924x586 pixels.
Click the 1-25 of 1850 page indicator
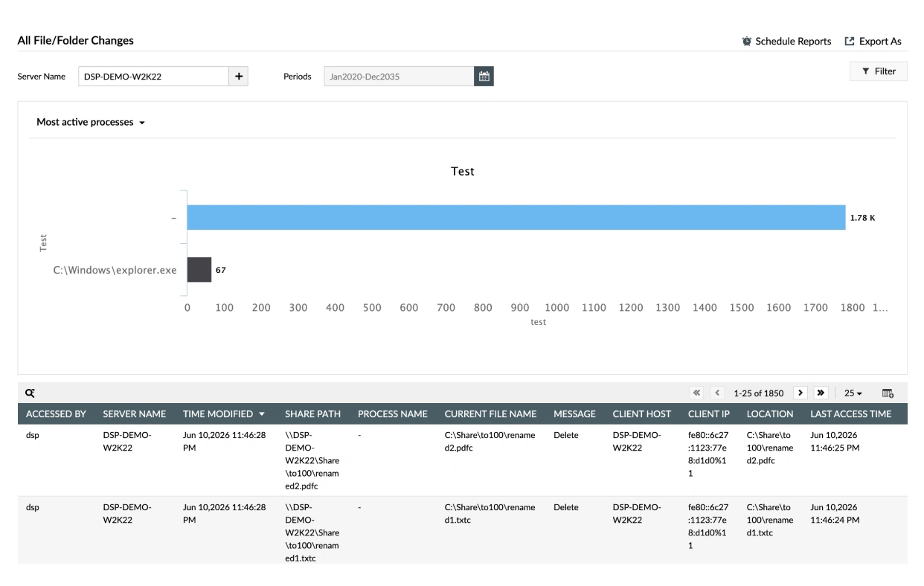759,393
